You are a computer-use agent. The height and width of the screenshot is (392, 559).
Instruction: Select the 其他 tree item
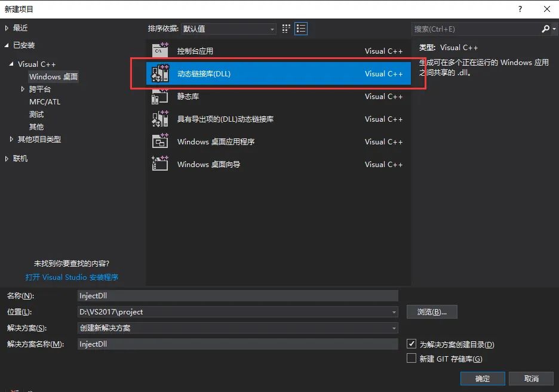[x=36, y=126]
